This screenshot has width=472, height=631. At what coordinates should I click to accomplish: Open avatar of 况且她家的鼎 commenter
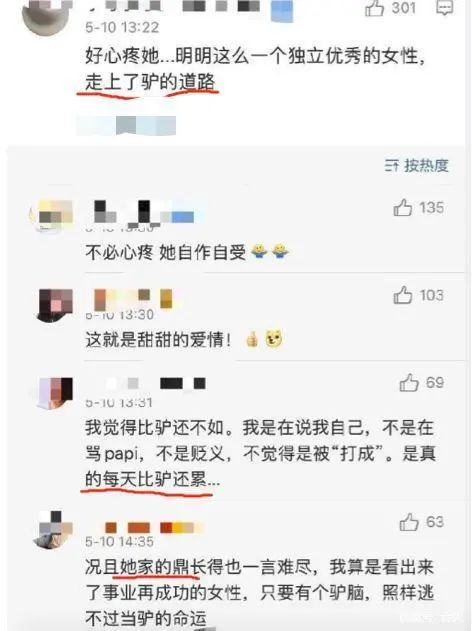click(x=54, y=529)
